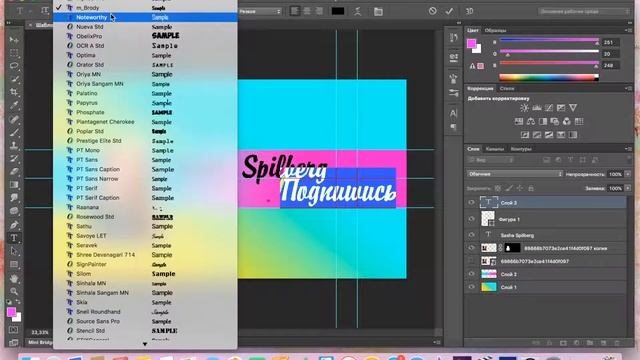
Task: Switch to Стили styles tab
Action: [507, 88]
